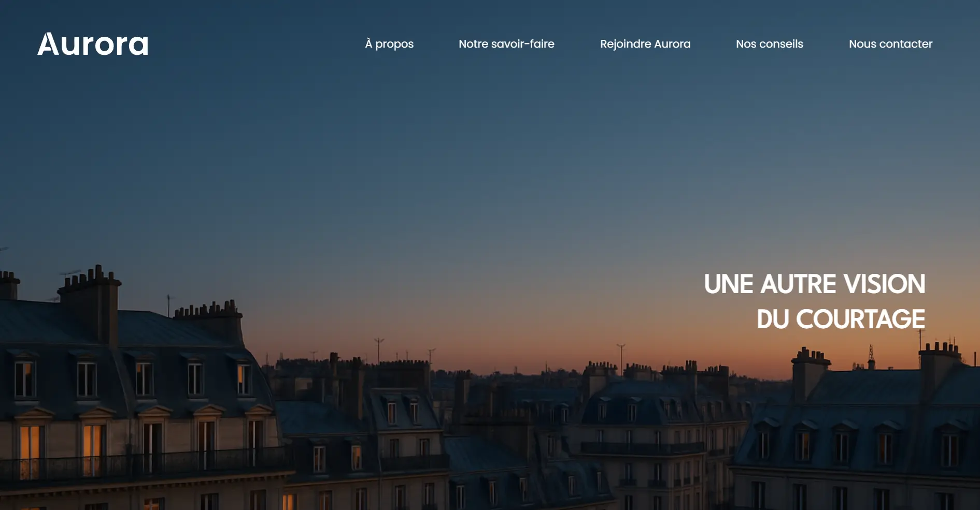Open the Rejoindre Aurora link

(645, 44)
